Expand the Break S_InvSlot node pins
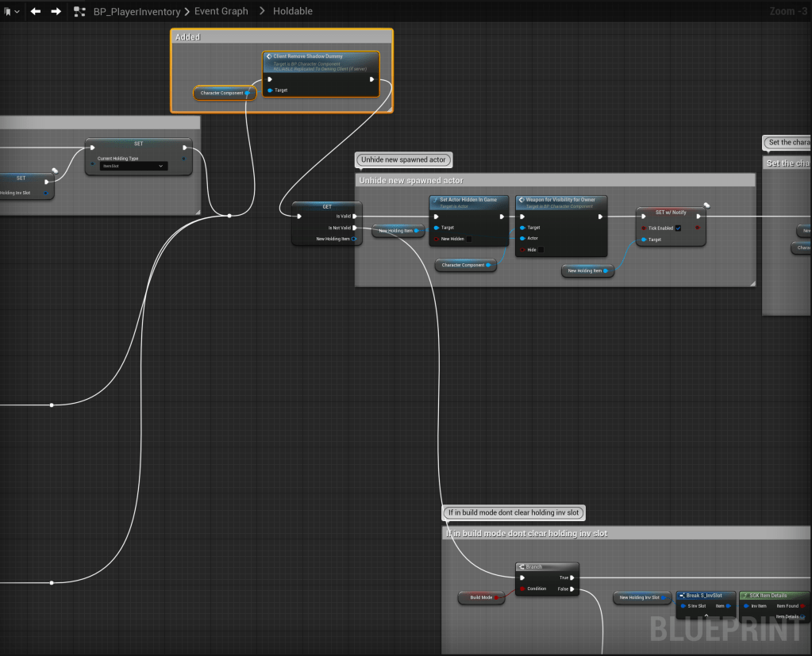 (x=706, y=616)
